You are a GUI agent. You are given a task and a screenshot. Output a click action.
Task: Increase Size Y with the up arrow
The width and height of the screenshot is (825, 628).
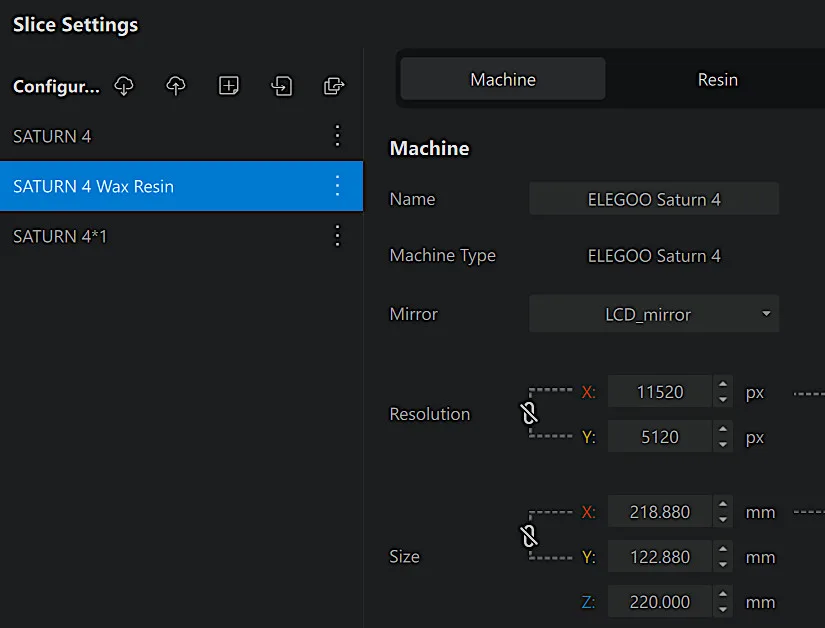723,549
